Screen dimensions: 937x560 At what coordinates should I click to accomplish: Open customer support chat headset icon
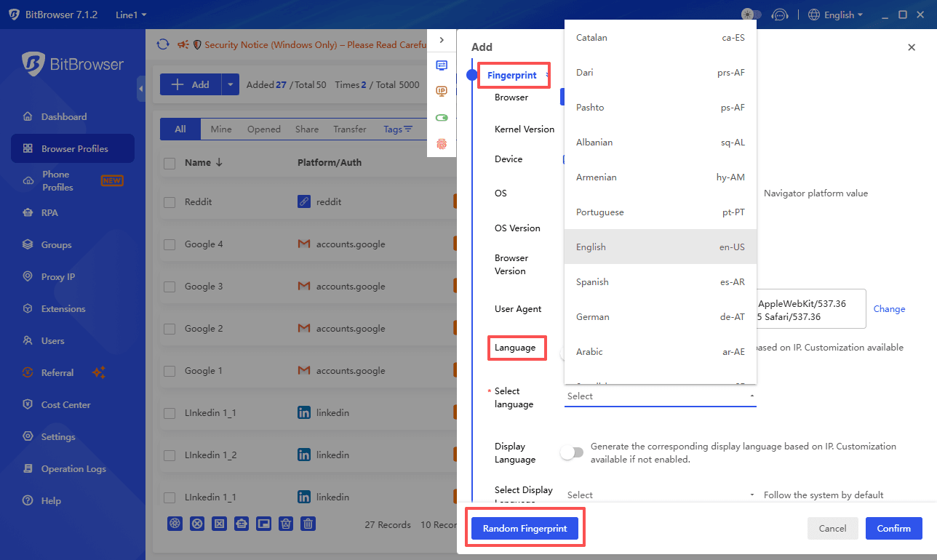tap(779, 15)
